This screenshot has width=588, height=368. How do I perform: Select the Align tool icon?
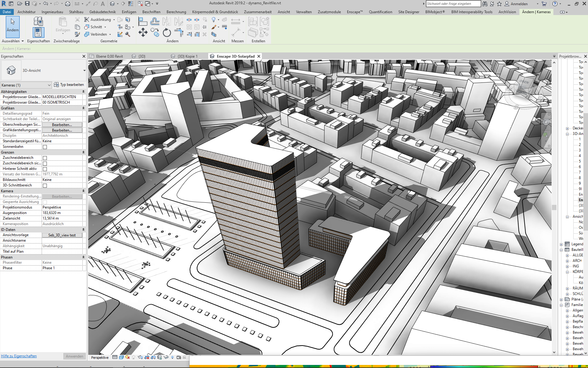coord(143,21)
